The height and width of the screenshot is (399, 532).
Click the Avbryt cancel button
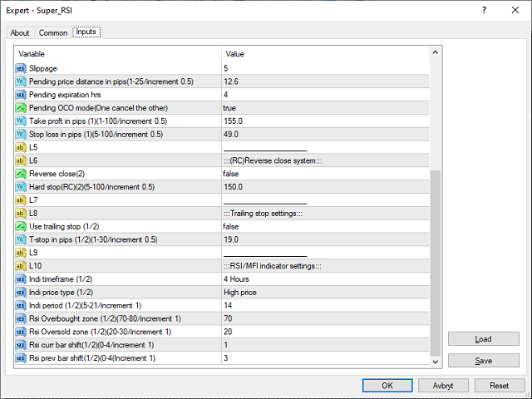443,386
